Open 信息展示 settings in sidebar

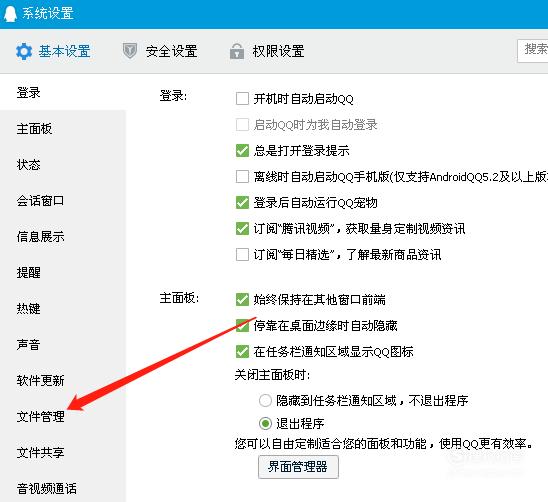pyautogui.click(x=41, y=237)
